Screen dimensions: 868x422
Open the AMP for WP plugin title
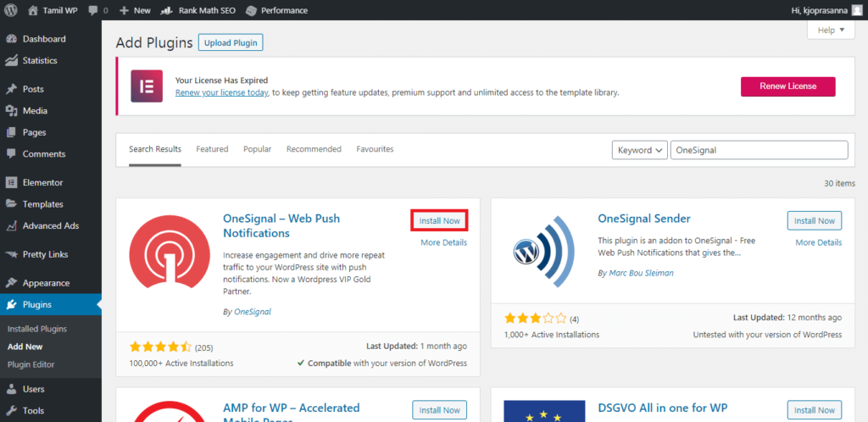[292, 412]
